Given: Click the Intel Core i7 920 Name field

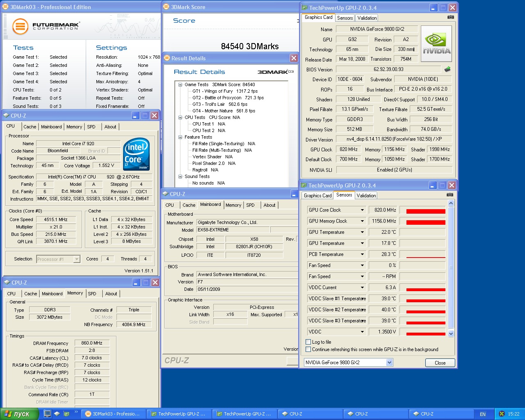Looking at the screenshot, I should (x=78, y=144).
